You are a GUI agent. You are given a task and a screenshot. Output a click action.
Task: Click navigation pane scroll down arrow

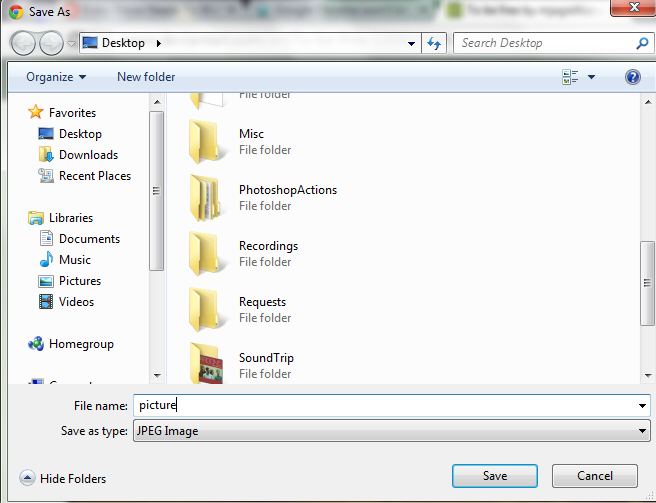pos(157,375)
